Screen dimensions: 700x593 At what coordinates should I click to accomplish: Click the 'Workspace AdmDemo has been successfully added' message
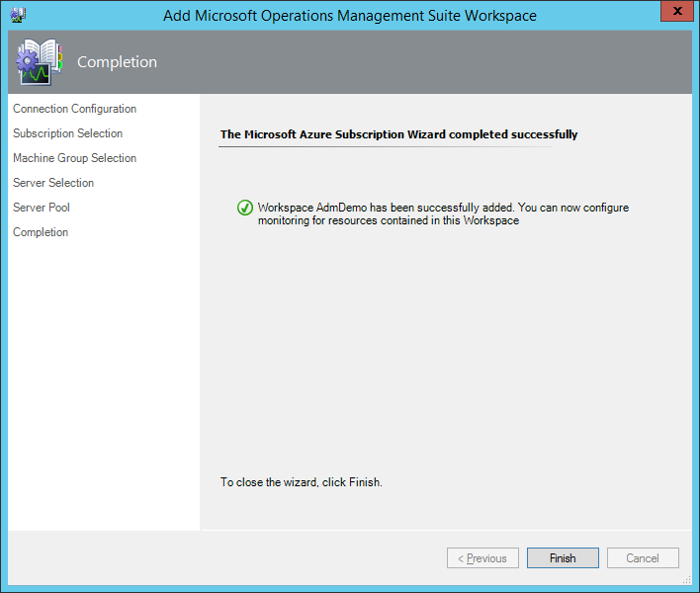coord(443,213)
